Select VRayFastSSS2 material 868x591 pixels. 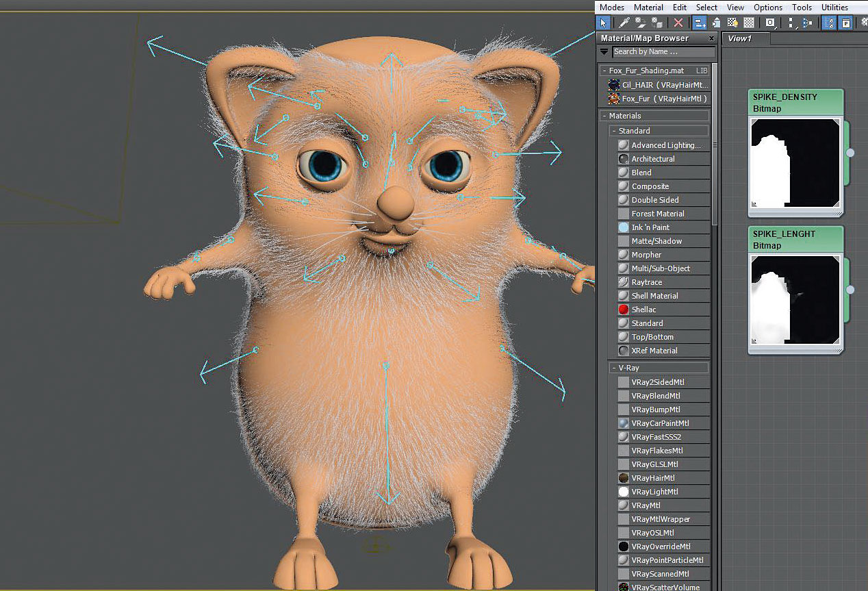[x=663, y=437]
